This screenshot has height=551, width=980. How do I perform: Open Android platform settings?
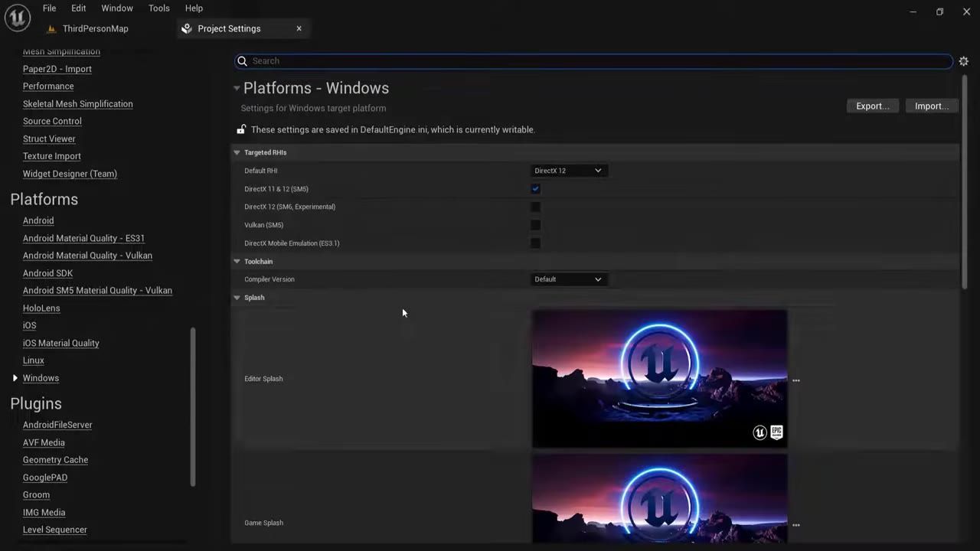tap(38, 220)
